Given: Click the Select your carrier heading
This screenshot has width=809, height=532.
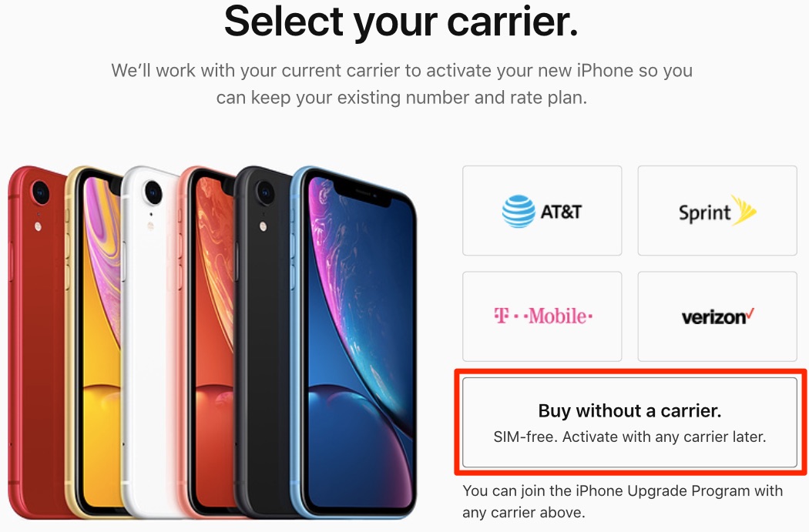Looking at the screenshot, I should point(401,21).
